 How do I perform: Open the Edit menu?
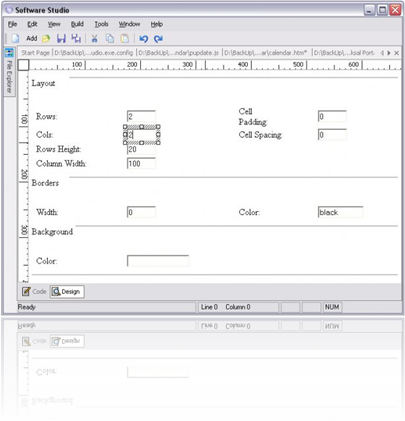(x=32, y=24)
